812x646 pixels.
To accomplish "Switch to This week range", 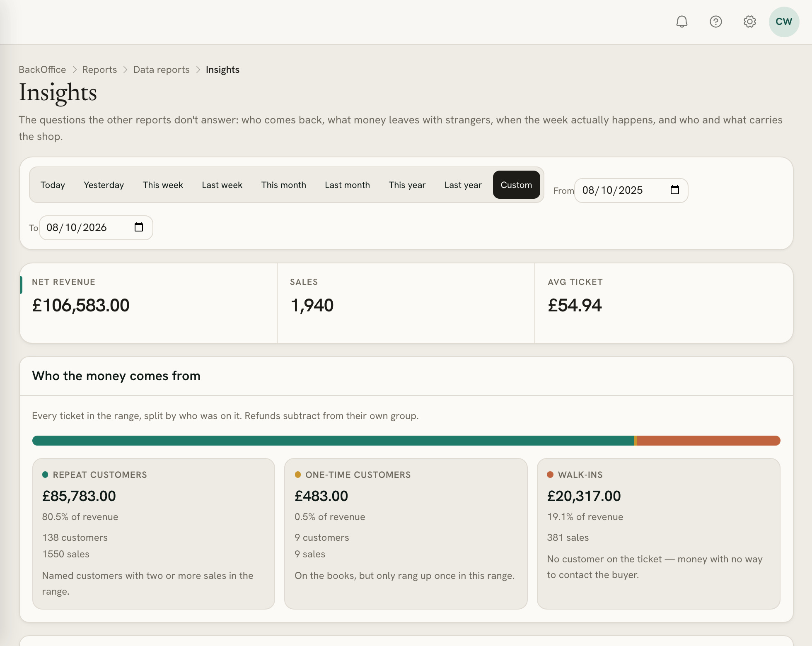I will [163, 185].
